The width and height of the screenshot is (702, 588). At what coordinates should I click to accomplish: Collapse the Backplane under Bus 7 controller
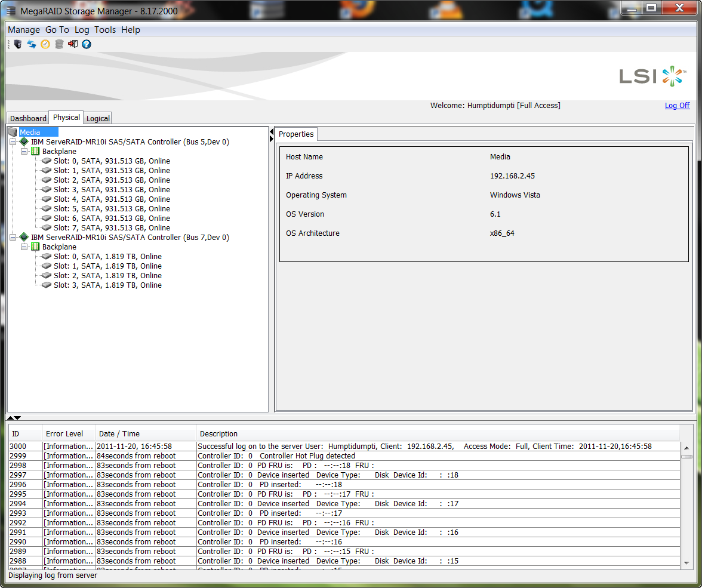[x=24, y=247]
